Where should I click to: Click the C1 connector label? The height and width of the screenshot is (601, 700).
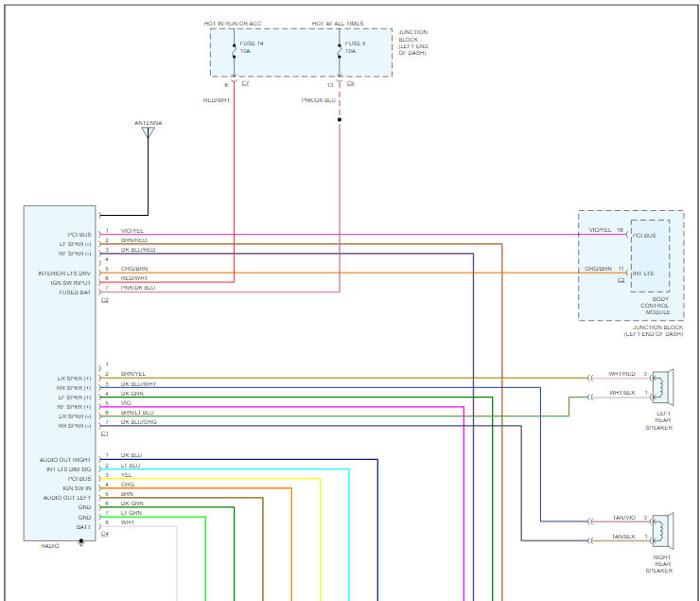click(x=104, y=433)
